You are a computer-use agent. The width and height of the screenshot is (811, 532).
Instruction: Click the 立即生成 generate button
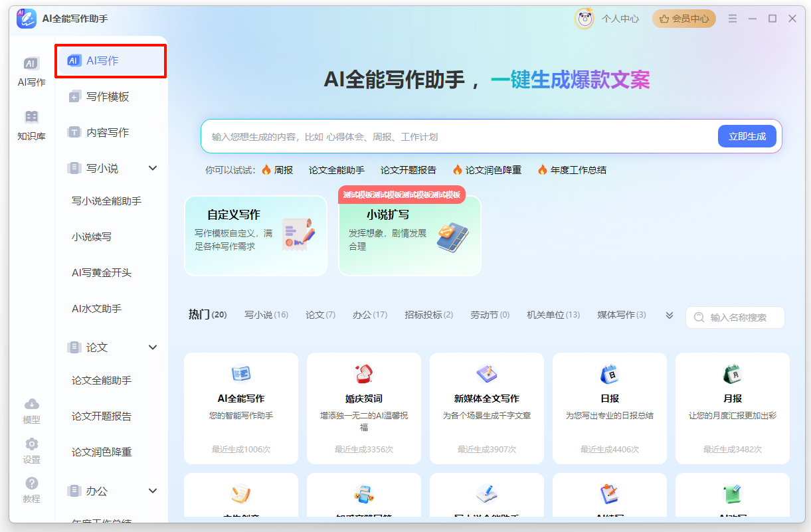click(747, 136)
